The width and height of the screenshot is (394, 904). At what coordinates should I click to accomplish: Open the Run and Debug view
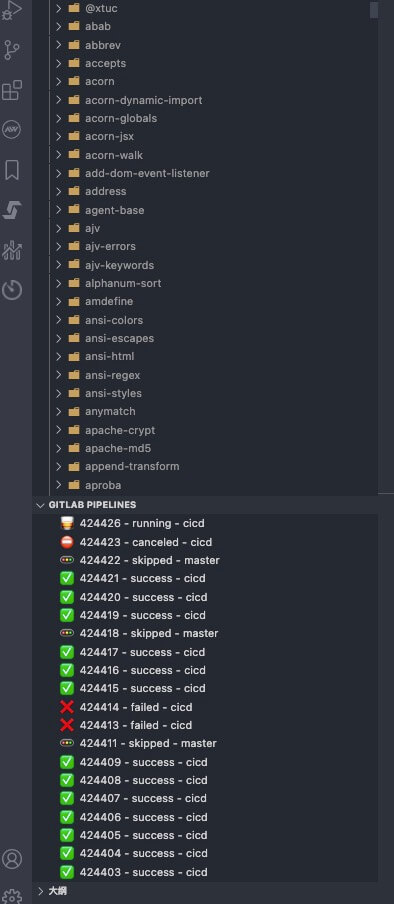12,10
